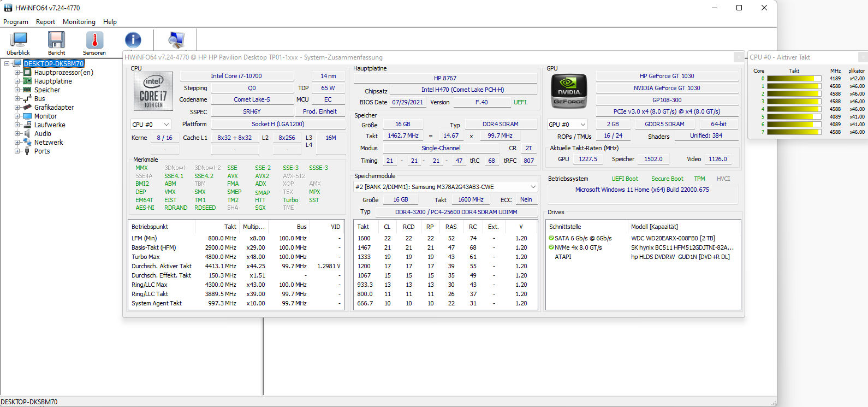868x407 pixels.
Task: Open Sensoren thermometer icon
Action: point(94,40)
